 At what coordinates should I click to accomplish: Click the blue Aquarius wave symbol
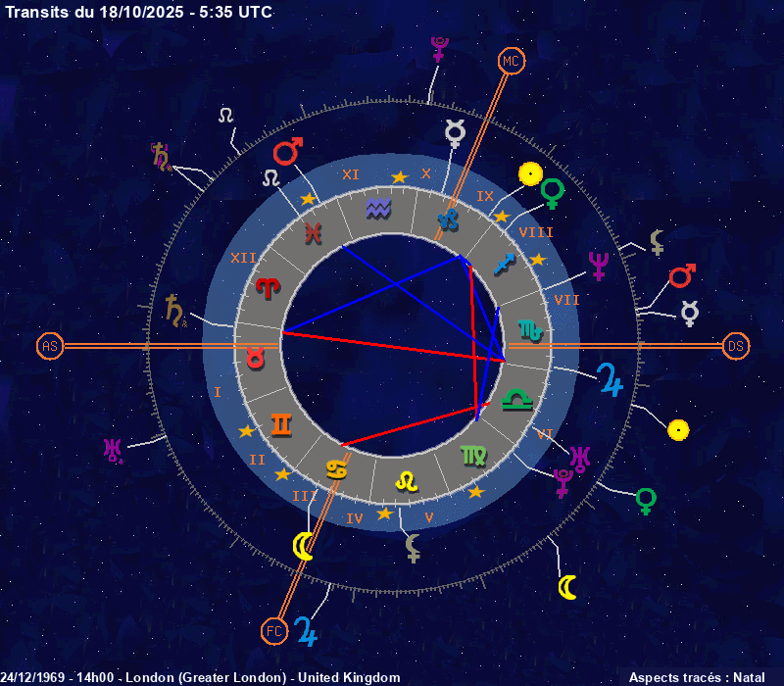tap(378, 208)
